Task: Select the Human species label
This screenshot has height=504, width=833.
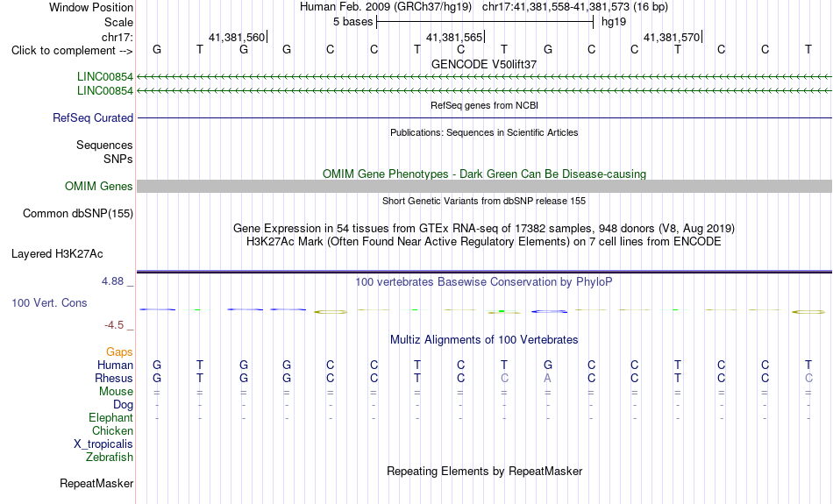Action: 115,365
